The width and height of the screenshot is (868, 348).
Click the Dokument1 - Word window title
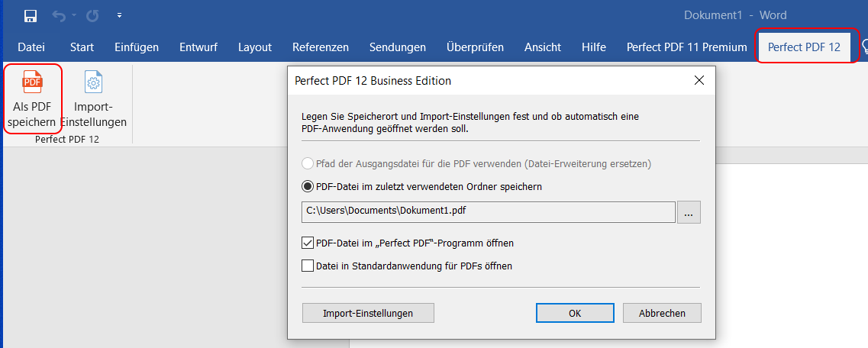click(x=735, y=15)
